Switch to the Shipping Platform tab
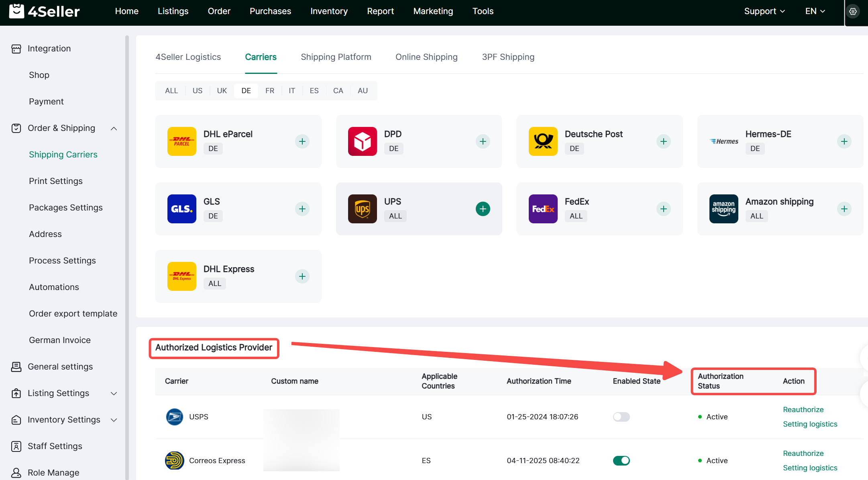The height and width of the screenshot is (480, 868). 336,57
